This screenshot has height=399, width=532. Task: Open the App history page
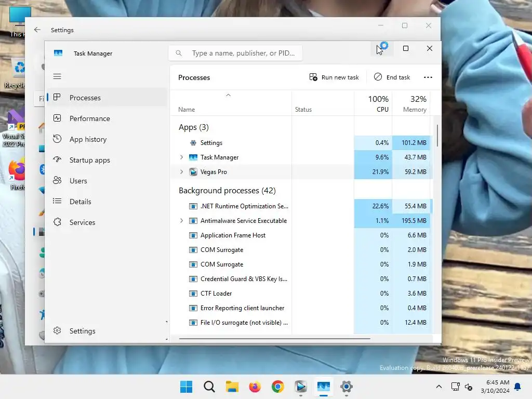(107, 139)
